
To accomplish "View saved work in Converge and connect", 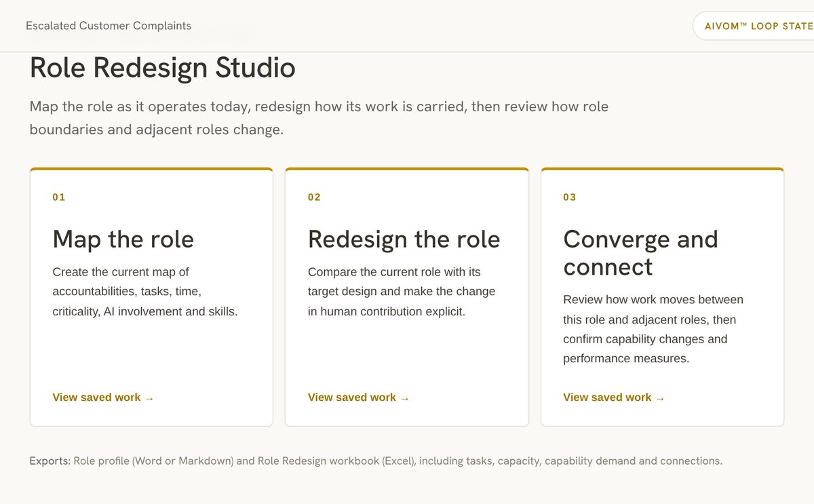I will pos(614,398).
